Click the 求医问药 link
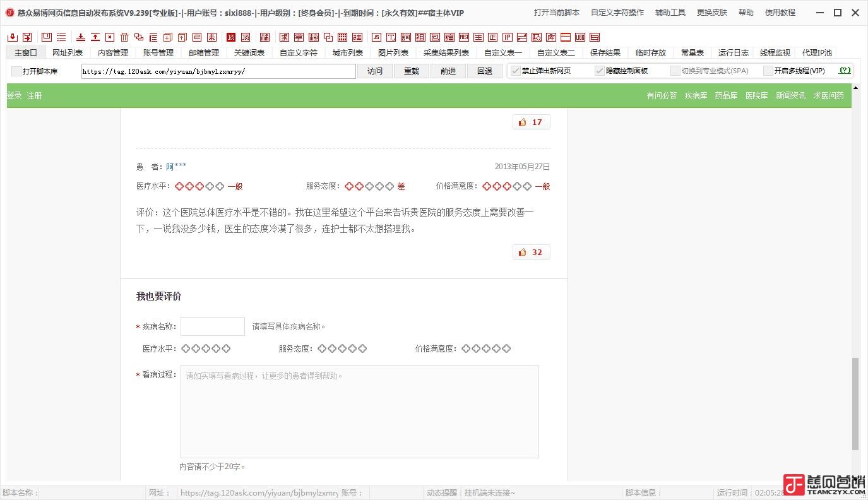 [828, 95]
